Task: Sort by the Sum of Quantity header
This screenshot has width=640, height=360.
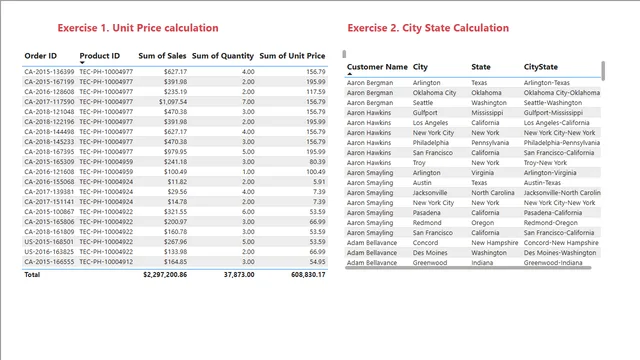Action: tap(223, 56)
